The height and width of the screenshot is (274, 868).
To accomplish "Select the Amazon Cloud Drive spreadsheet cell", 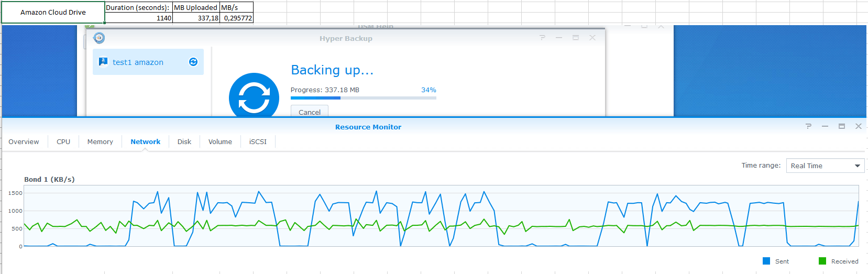I will coord(53,12).
